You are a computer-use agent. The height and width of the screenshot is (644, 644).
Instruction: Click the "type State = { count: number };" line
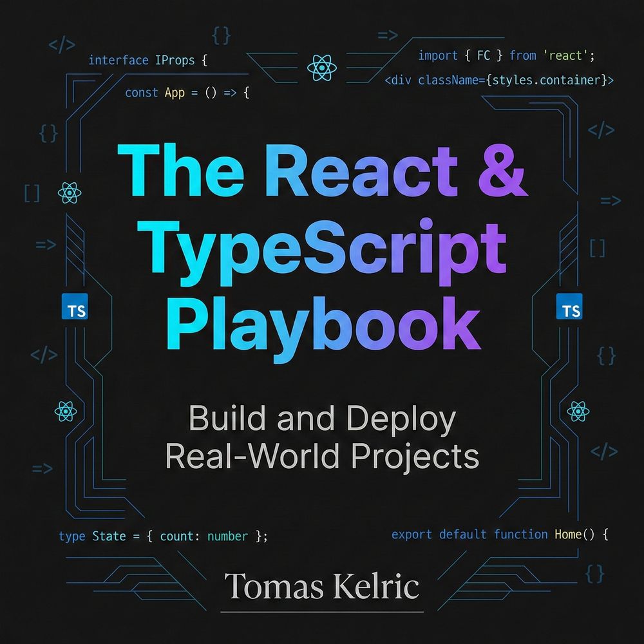click(x=162, y=536)
